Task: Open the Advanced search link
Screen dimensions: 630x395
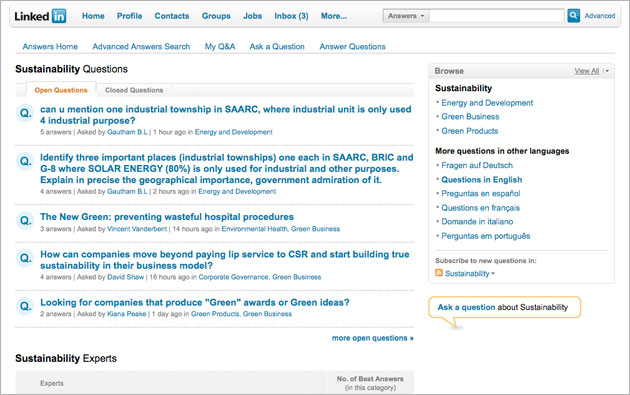Action: point(599,16)
